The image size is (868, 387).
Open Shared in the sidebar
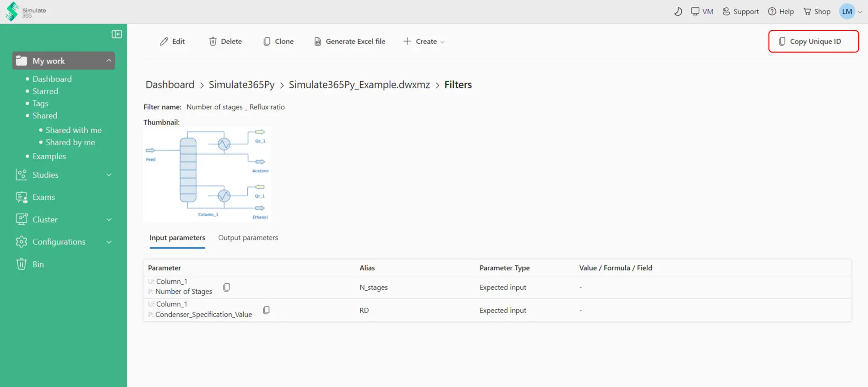point(45,116)
